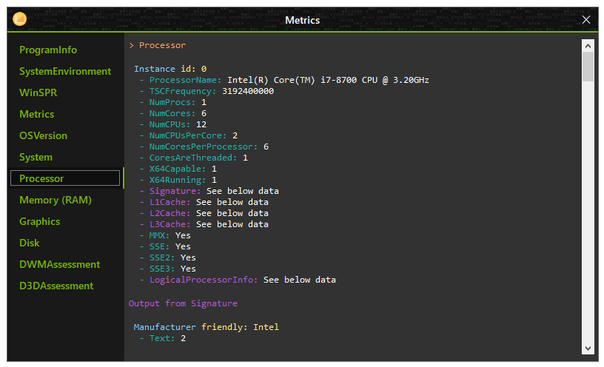Open the WinSPR section
604x367 pixels.
click(x=38, y=93)
